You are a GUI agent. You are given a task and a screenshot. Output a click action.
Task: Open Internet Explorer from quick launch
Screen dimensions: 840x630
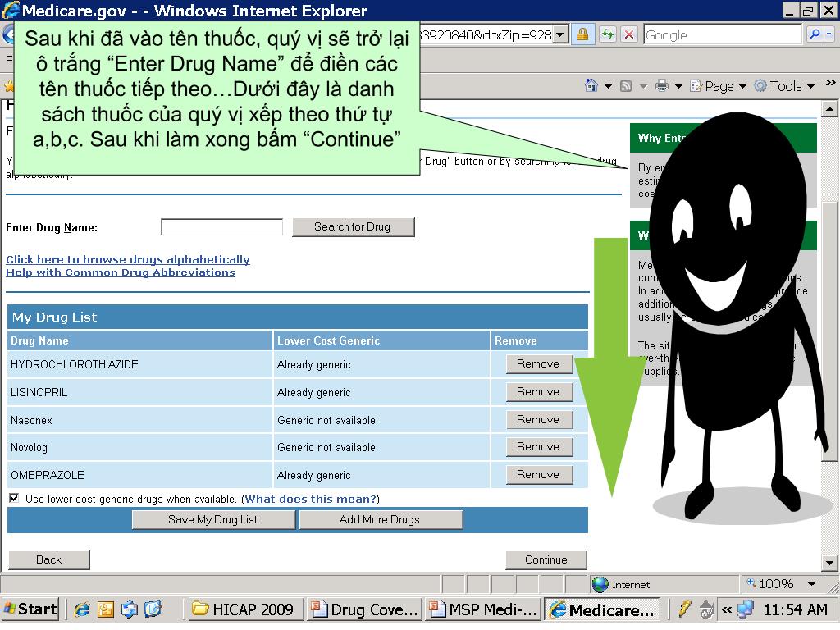82,609
